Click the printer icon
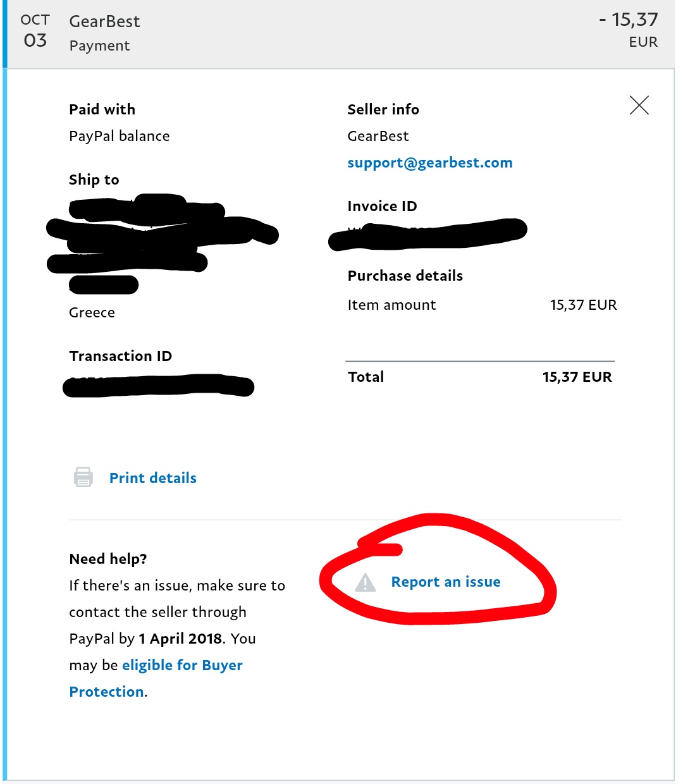The image size is (683, 784). pos(83,477)
